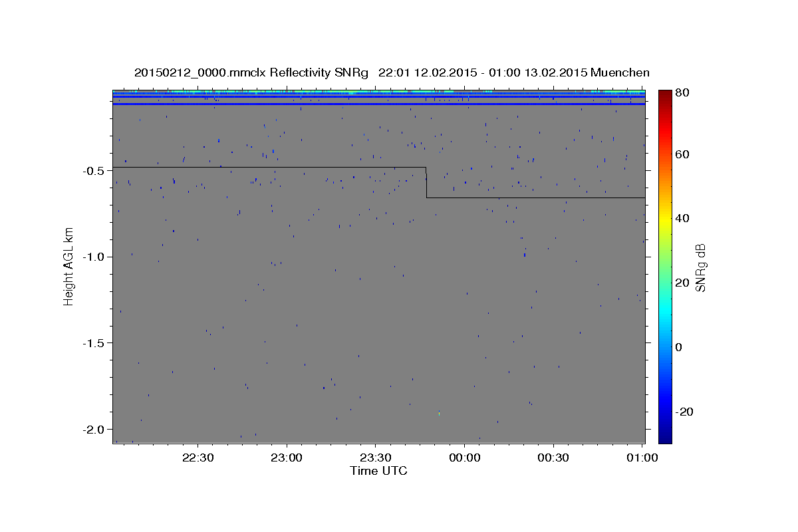The image size is (798, 532).
Task: Click the colorbar value 40
Action: coord(683,218)
